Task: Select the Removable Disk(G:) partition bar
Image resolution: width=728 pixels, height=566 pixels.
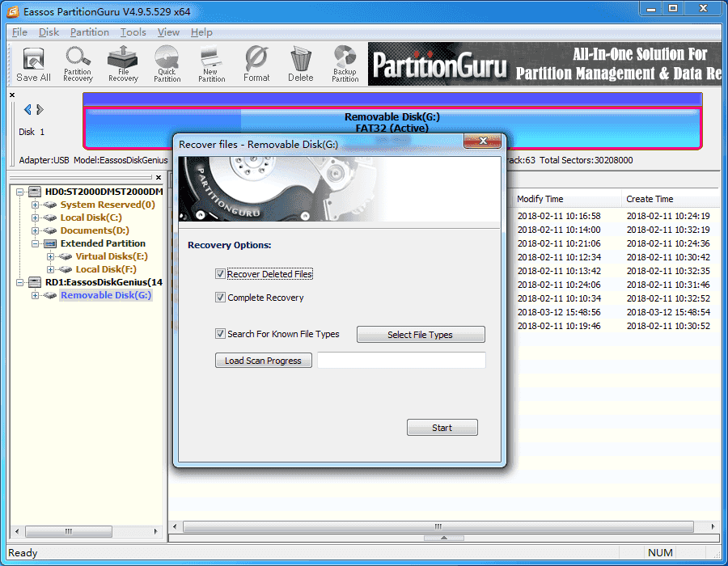Action: pos(392,129)
